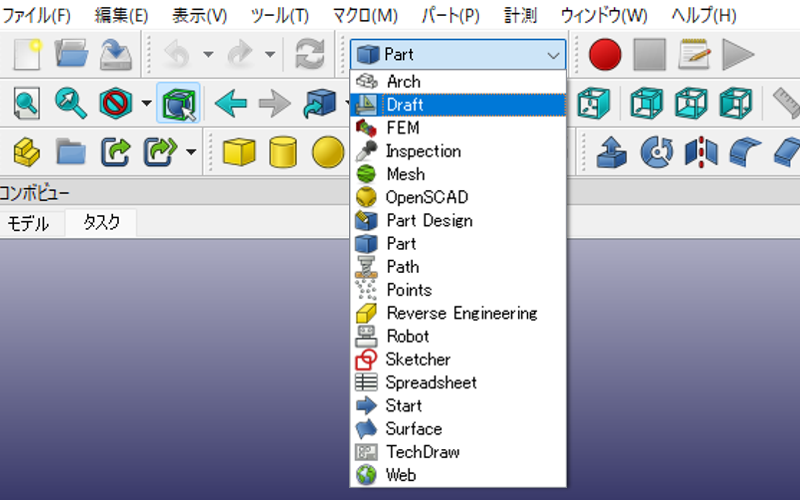The width and height of the screenshot is (800, 500).
Task: Select FEM workbench from the list
Action: [x=458, y=128]
